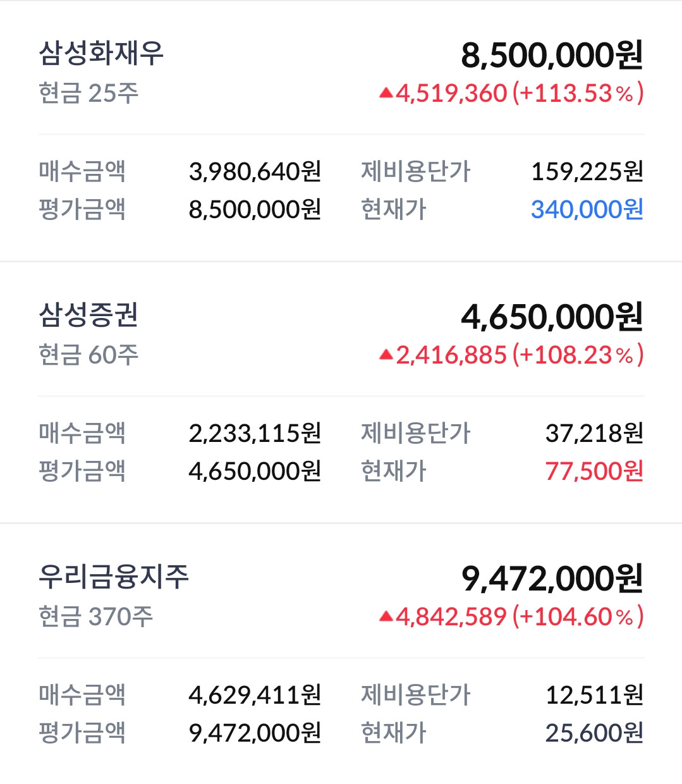Open the 삼성화재우 stock name
The image size is (682, 784).
[x=101, y=53]
